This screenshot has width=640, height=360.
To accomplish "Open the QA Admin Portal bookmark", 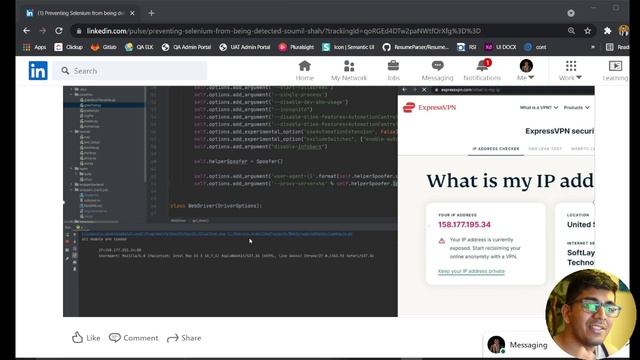I will [x=186, y=47].
